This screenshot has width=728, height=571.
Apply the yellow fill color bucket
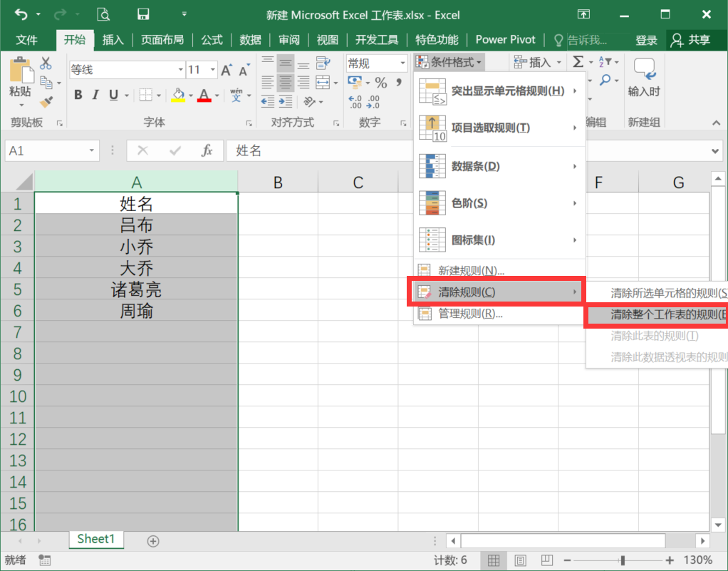click(x=178, y=96)
